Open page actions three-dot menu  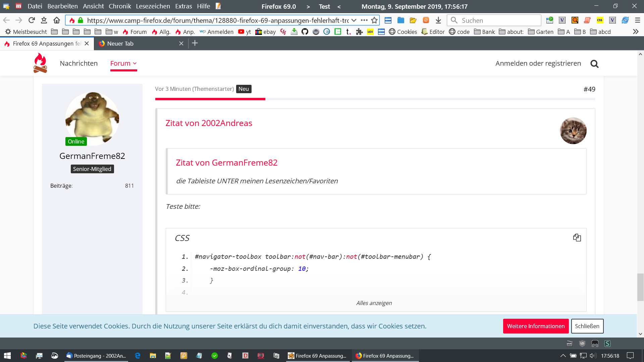coord(364,20)
